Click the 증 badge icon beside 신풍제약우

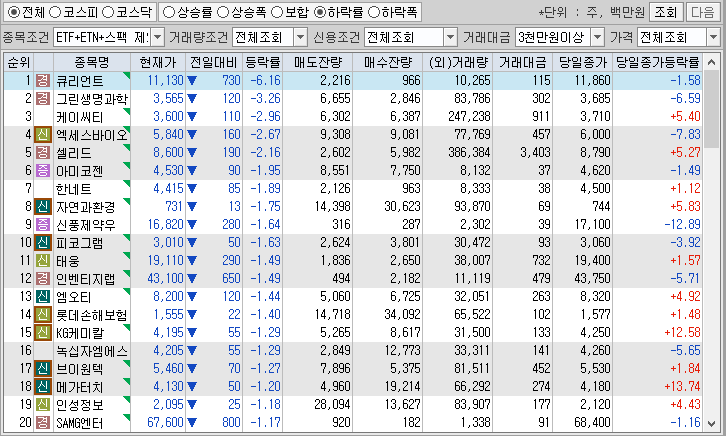pyautogui.click(x=43, y=225)
